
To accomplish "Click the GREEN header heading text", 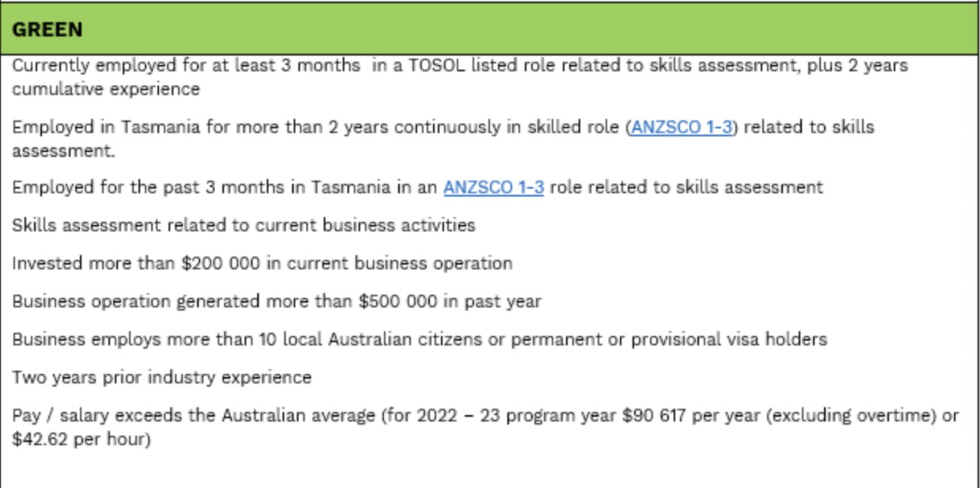I will click(x=47, y=30).
